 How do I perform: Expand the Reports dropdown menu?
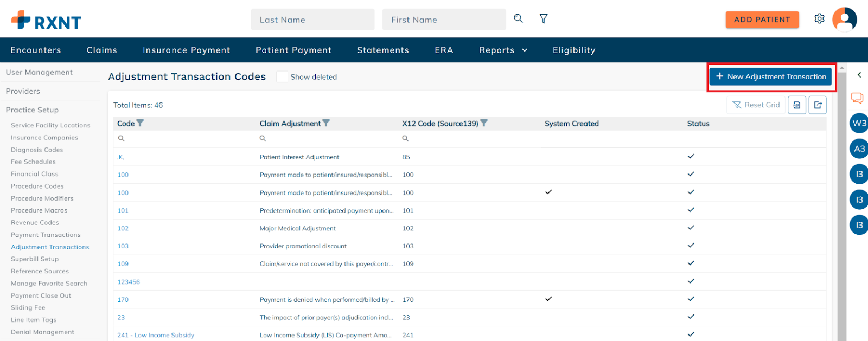pyautogui.click(x=503, y=50)
